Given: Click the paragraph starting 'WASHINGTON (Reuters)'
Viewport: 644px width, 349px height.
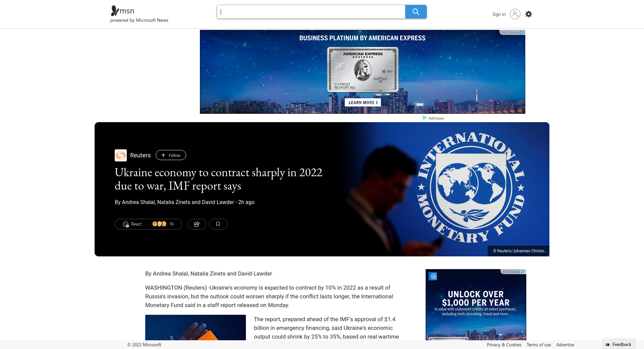Looking at the screenshot, I should 269,296.
